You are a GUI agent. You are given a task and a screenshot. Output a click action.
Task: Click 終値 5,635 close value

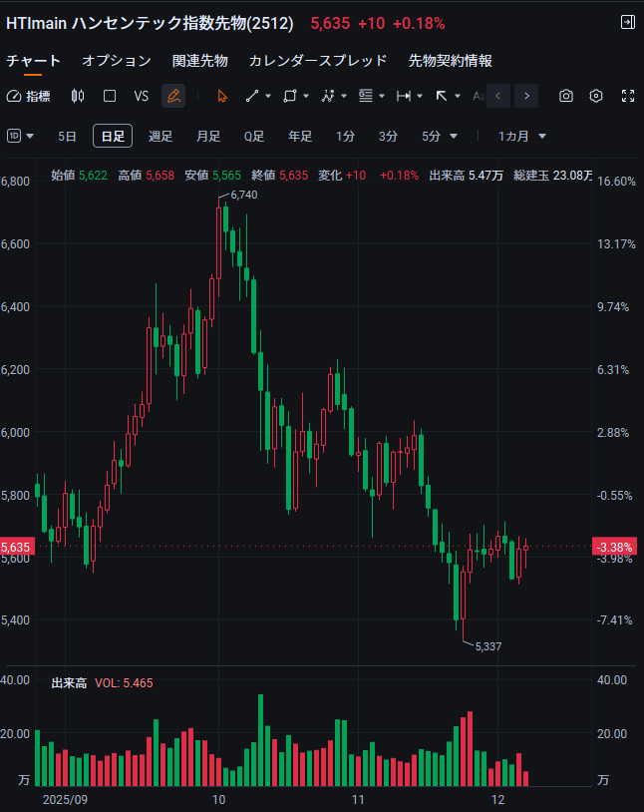[279, 176]
